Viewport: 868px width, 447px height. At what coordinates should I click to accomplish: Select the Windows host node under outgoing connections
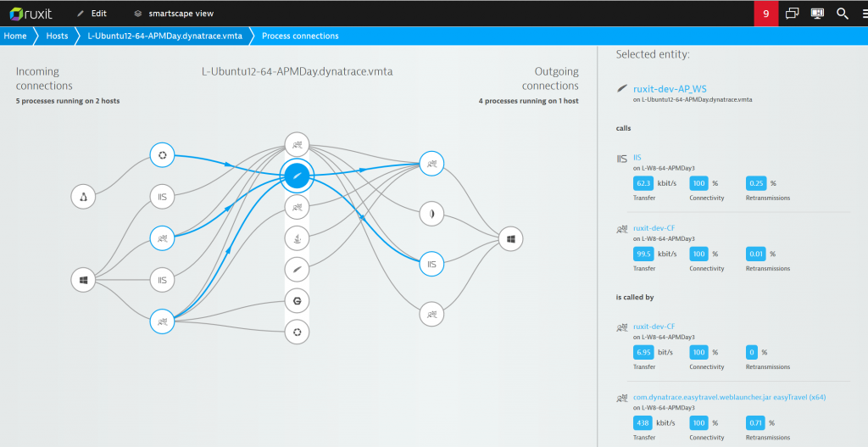click(510, 238)
